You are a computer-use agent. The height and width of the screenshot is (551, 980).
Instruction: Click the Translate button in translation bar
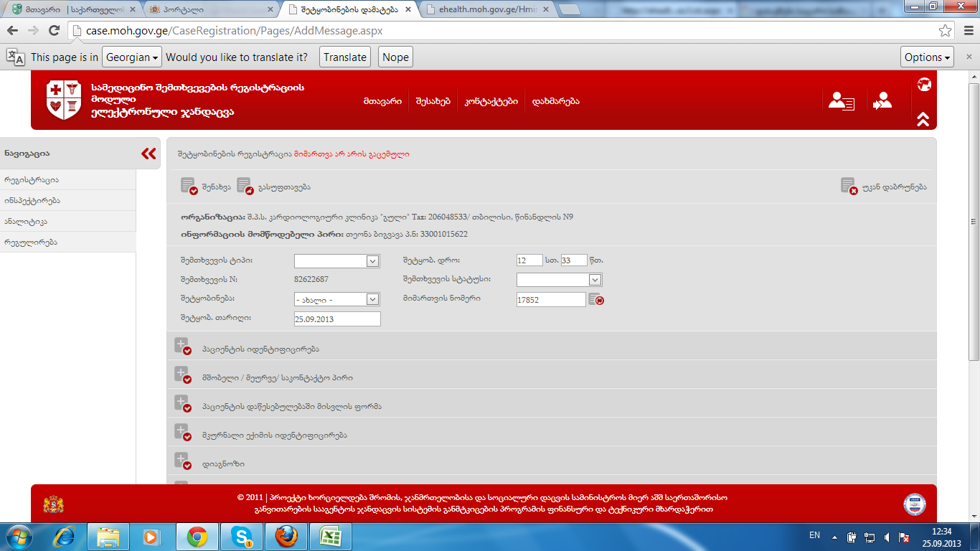(x=344, y=57)
